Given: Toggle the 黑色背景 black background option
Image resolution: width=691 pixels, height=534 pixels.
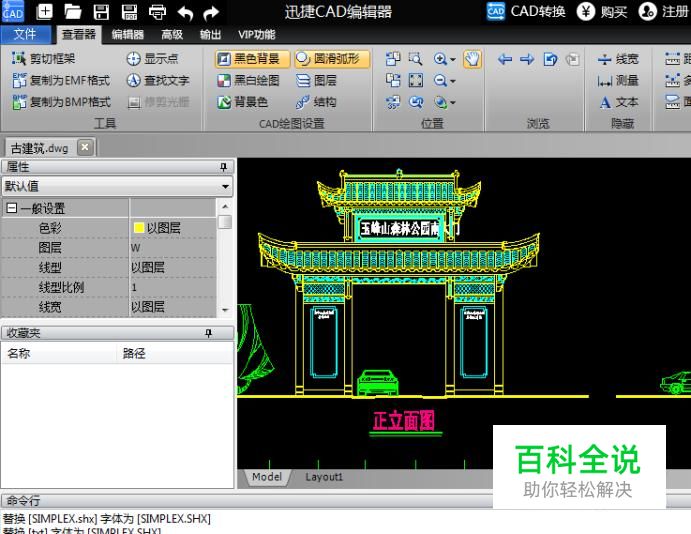Looking at the screenshot, I should [x=253, y=59].
